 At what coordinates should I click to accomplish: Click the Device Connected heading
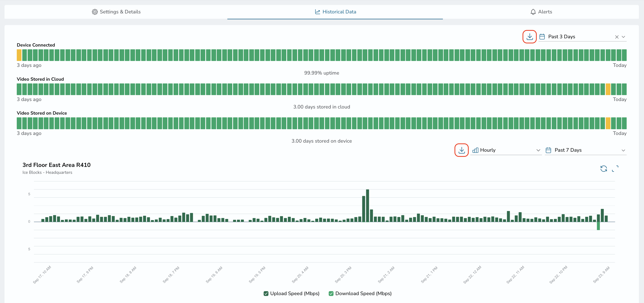[36, 45]
